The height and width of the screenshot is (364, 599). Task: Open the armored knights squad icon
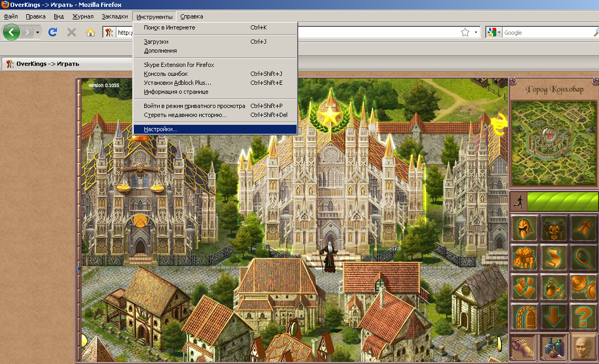click(554, 228)
